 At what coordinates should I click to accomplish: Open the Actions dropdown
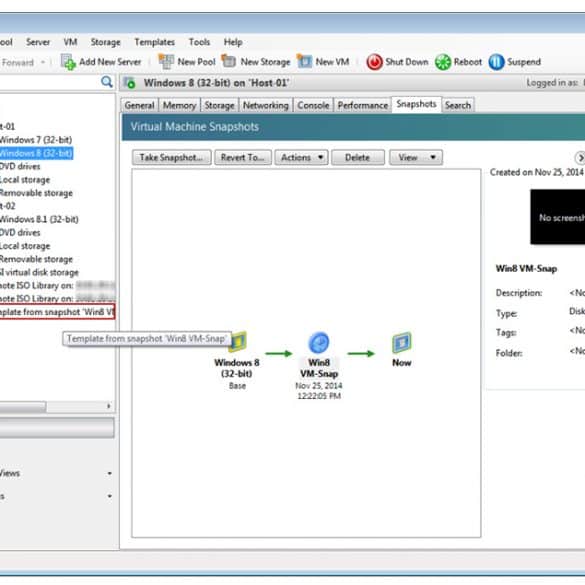[301, 157]
